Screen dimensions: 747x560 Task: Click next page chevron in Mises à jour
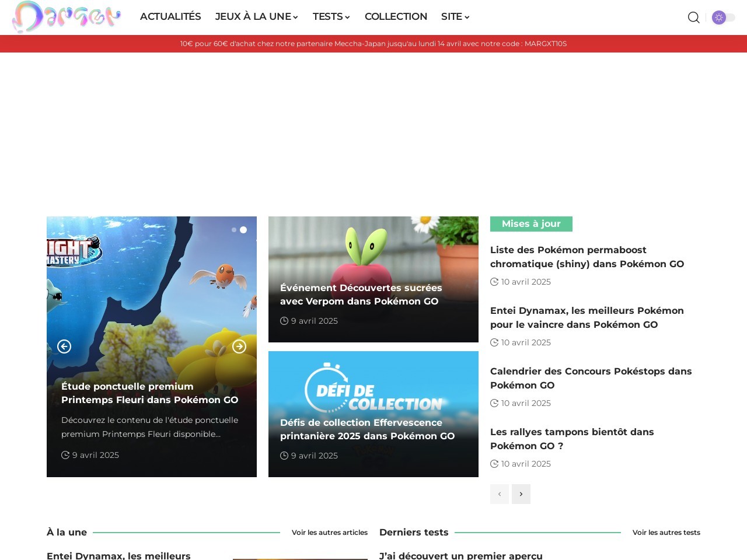pos(521,494)
